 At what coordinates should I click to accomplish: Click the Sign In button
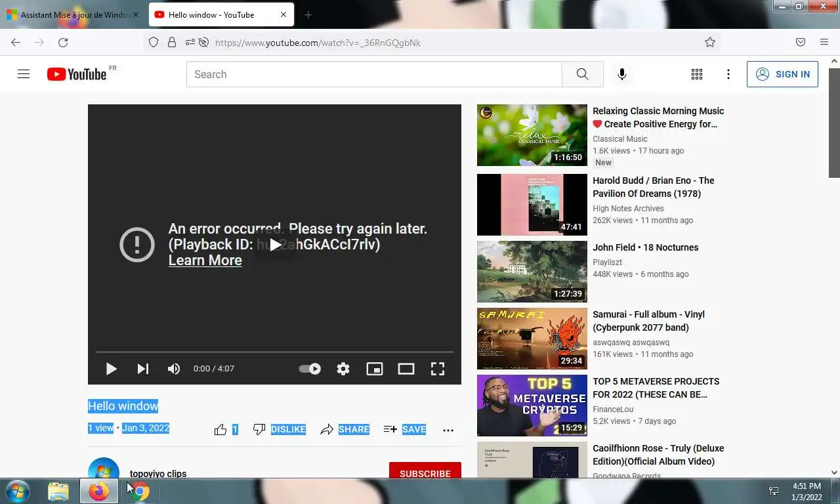pyautogui.click(x=782, y=74)
